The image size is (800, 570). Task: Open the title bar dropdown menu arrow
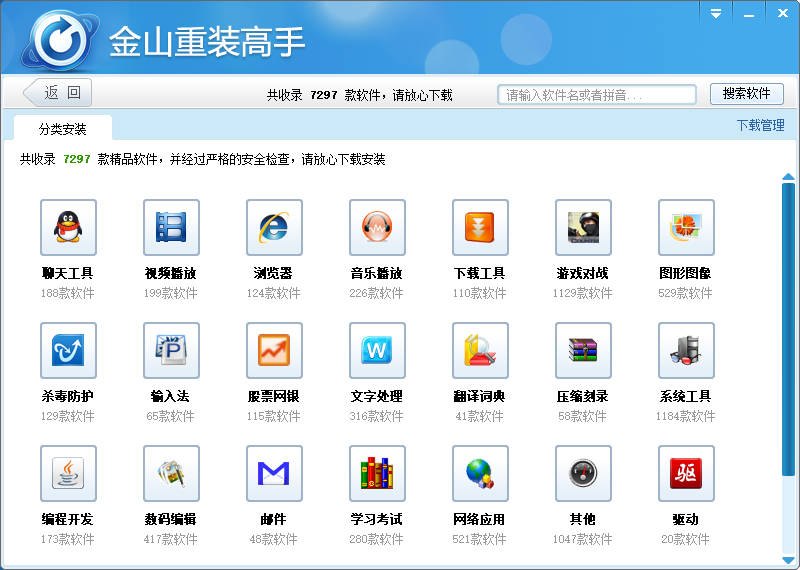coord(716,14)
